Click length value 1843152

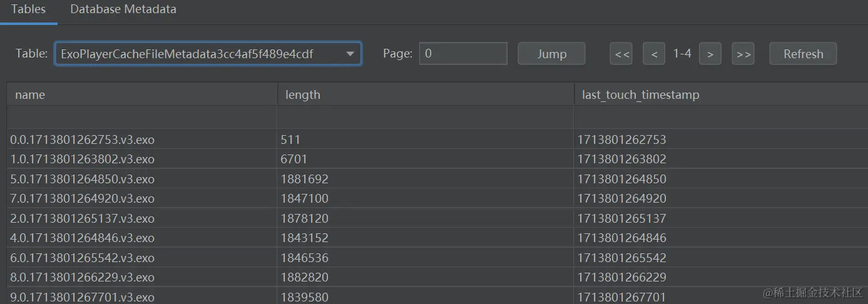[x=426, y=238]
